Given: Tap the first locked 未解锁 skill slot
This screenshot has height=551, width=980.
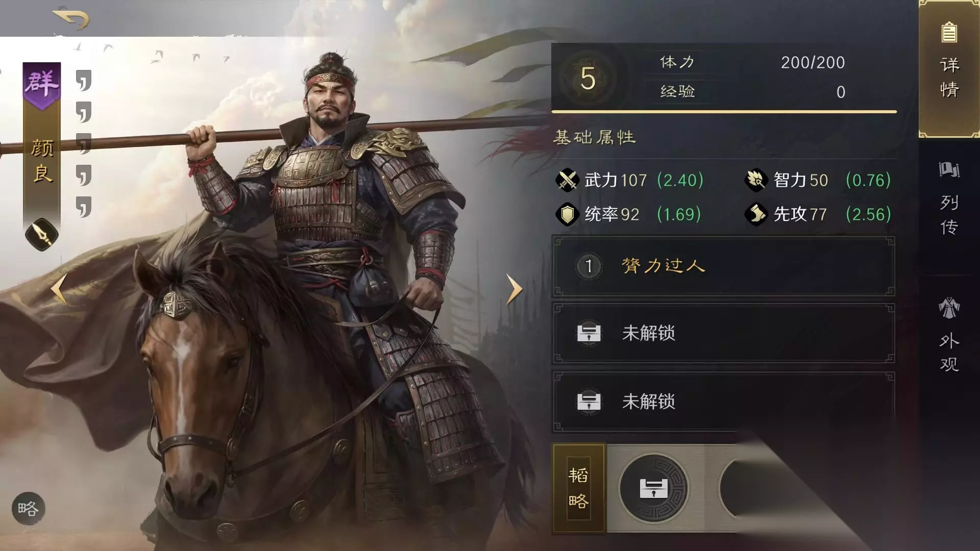Looking at the screenshot, I should pos(723,334).
